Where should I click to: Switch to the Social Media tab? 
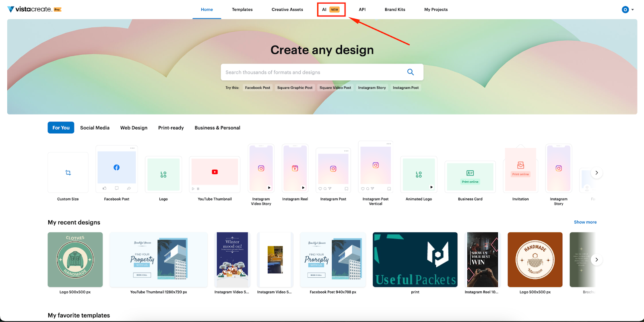95,128
